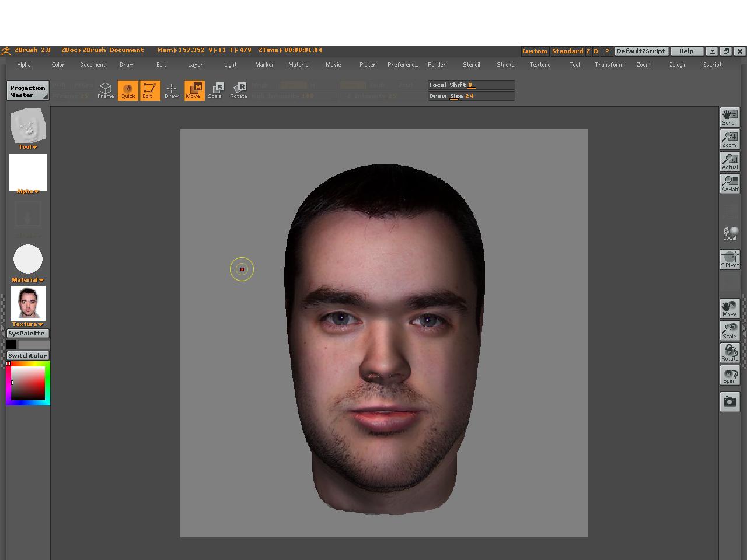
Task: Click the Zoom canvas icon
Action: [x=729, y=139]
